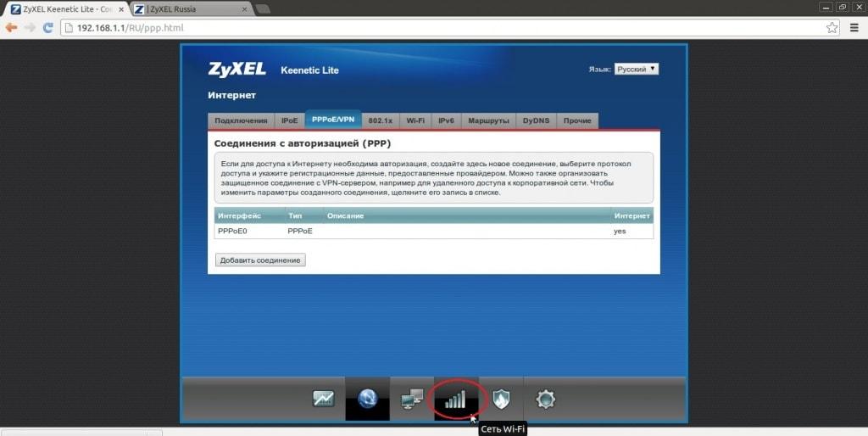Click the Интернет column header
Image resolution: width=868 pixels, height=436 pixels.
(x=632, y=215)
